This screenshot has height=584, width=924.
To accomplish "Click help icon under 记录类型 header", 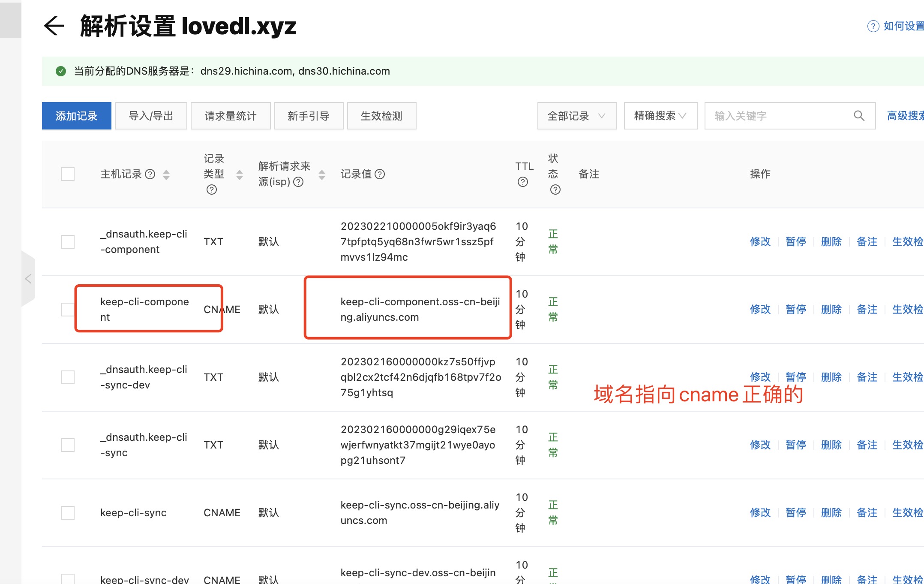I will click(x=212, y=190).
